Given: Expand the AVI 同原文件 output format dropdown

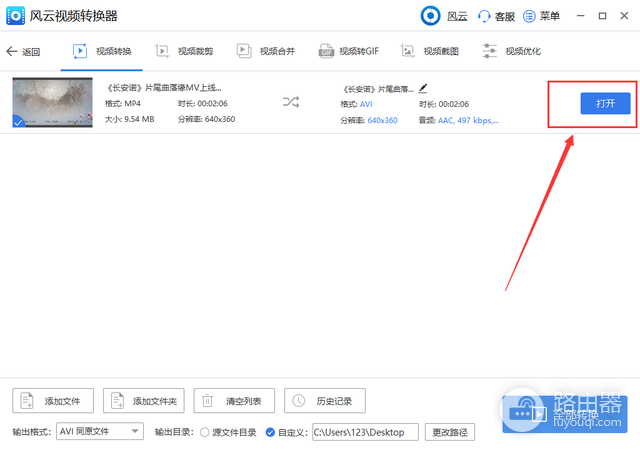Looking at the screenshot, I should (x=100, y=431).
